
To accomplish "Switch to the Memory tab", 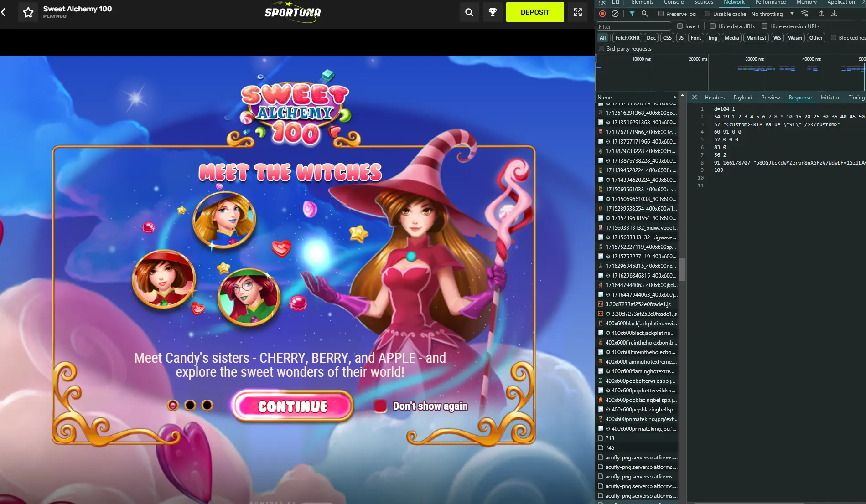I will (x=806, y=2).
